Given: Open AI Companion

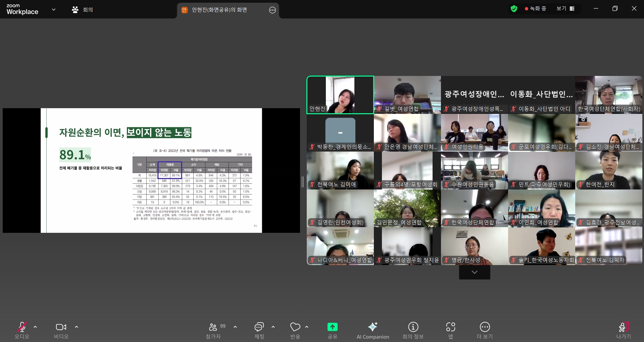Looking at the screenshot, I should pos(373,327).
